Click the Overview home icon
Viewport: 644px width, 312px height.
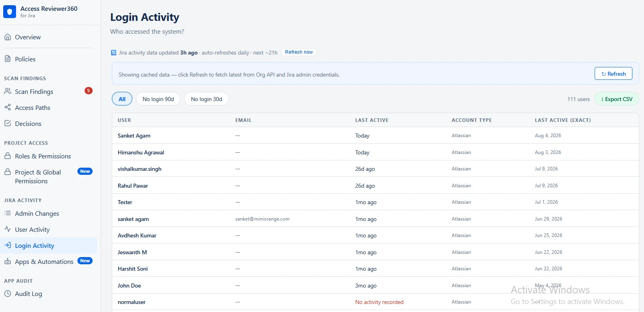click(8, 37)
